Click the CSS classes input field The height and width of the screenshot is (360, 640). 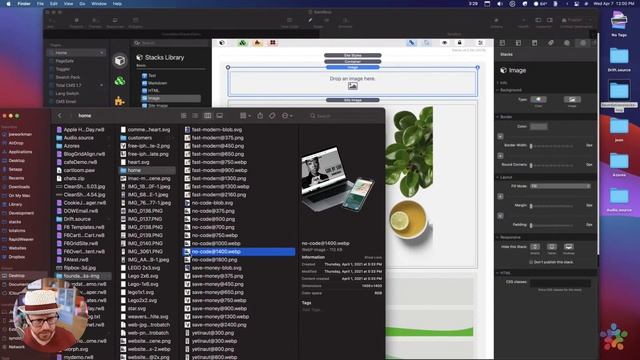pyautogui.click(x=560, y=282)
